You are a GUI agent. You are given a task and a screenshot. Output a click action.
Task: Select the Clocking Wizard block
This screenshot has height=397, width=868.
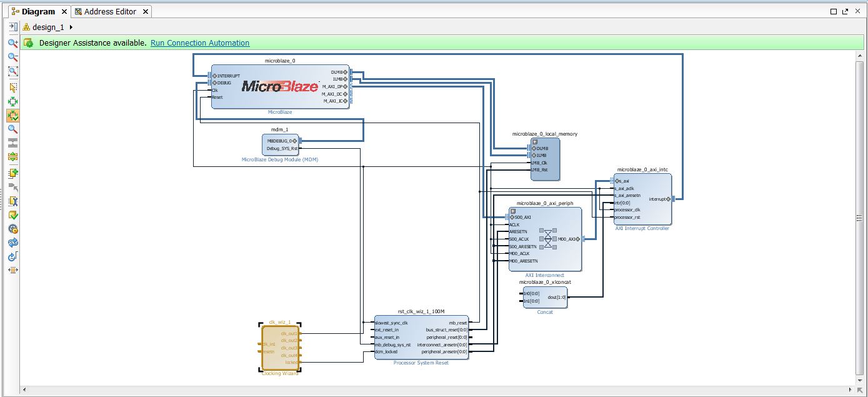tap(280, 348)
